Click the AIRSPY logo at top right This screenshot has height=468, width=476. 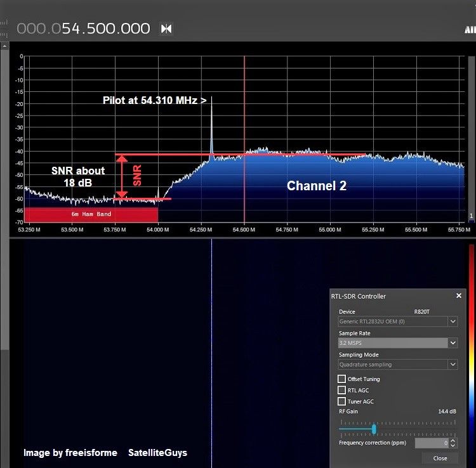[470, 29]
